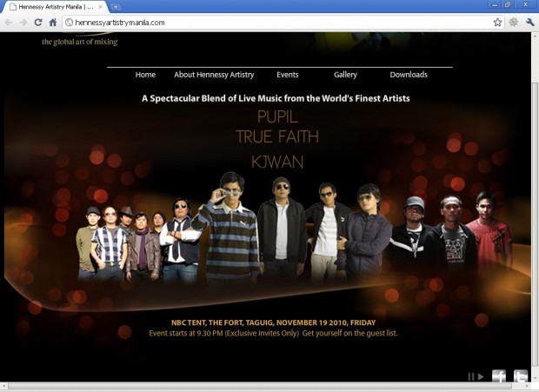The width and height of the screenshot is (539, 392).
Task: Restore down the browser window
Action: [508, 5]
